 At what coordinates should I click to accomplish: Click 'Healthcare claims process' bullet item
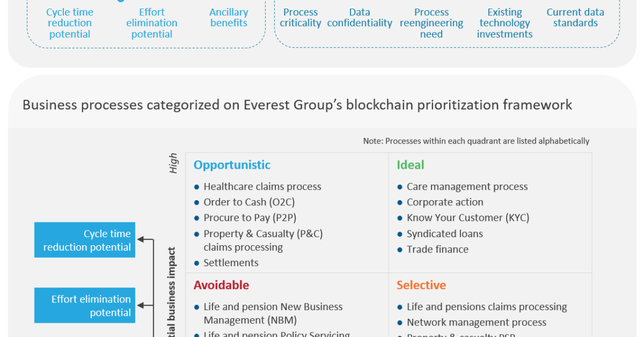[x=263, y=186]
